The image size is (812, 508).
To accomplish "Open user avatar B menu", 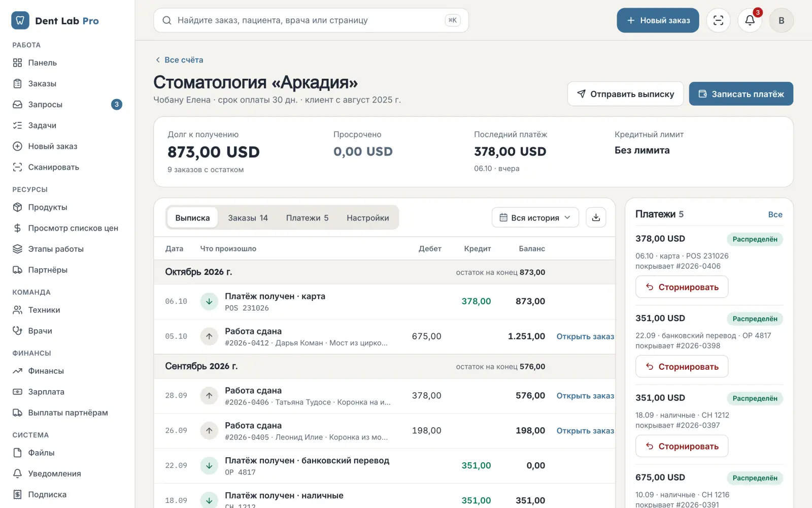I will pyautogui.click(x=782, y=20).
